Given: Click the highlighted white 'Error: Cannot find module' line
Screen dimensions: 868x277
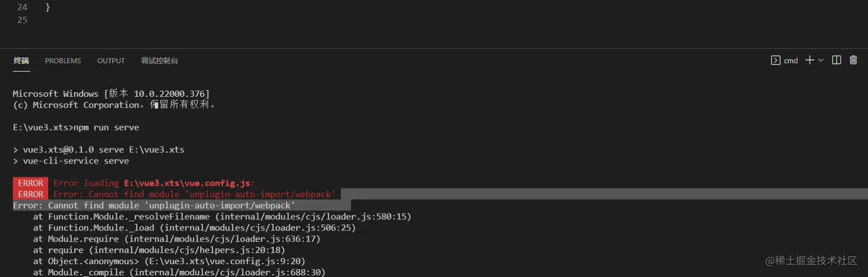Looking at the screenshot, I should pos(154,205).
